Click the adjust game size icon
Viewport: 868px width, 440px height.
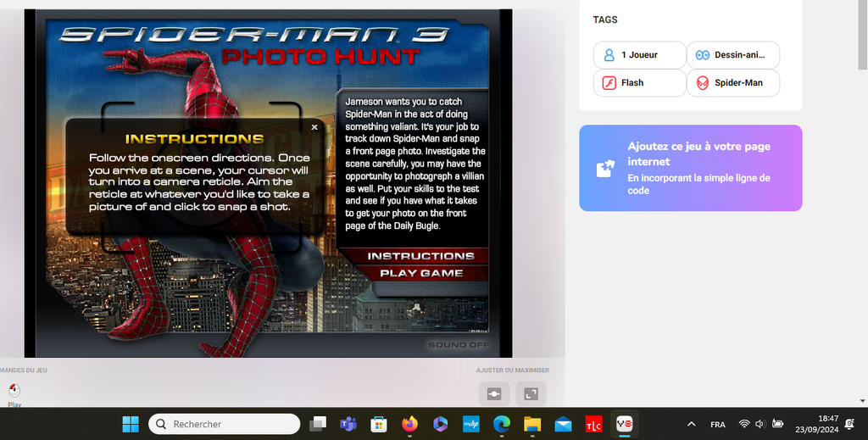coord(494,393)
